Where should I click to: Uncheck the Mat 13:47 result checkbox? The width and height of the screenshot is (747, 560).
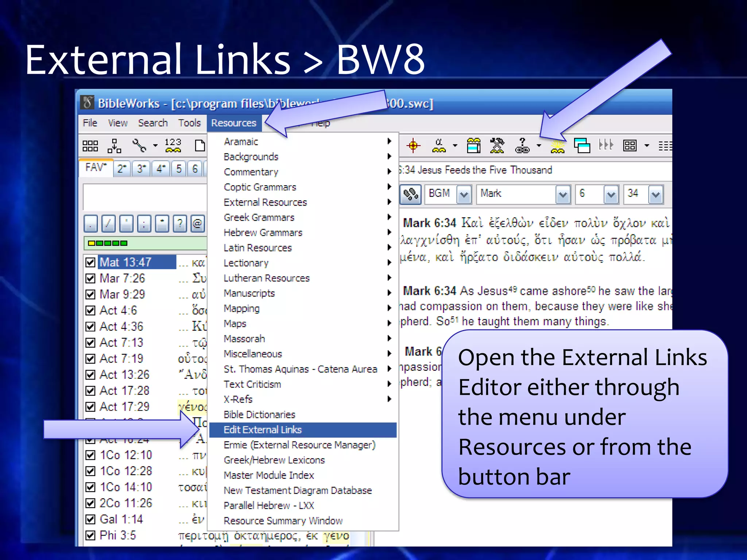[90, 262]
